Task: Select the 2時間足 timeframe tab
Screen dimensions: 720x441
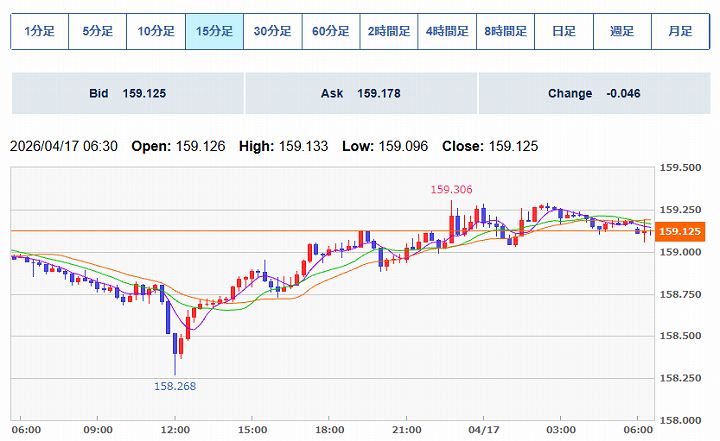Action: coord(388,31)
